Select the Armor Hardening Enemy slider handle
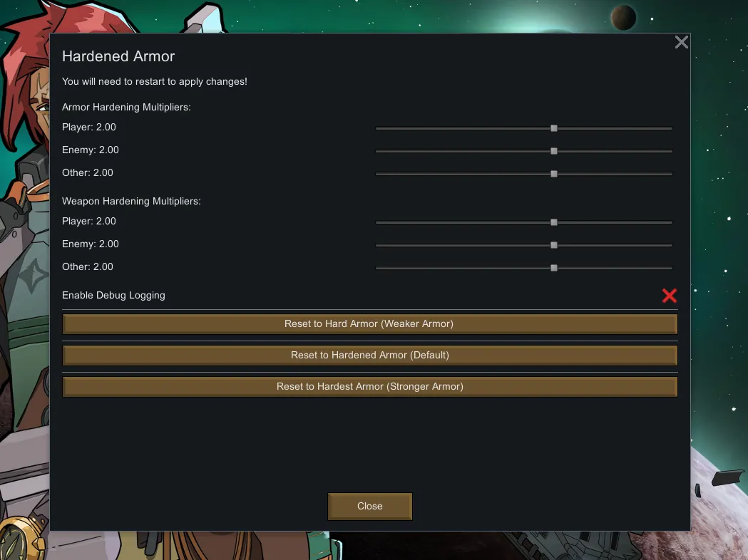Screen dimensions: 748x560 pos(553,151)
